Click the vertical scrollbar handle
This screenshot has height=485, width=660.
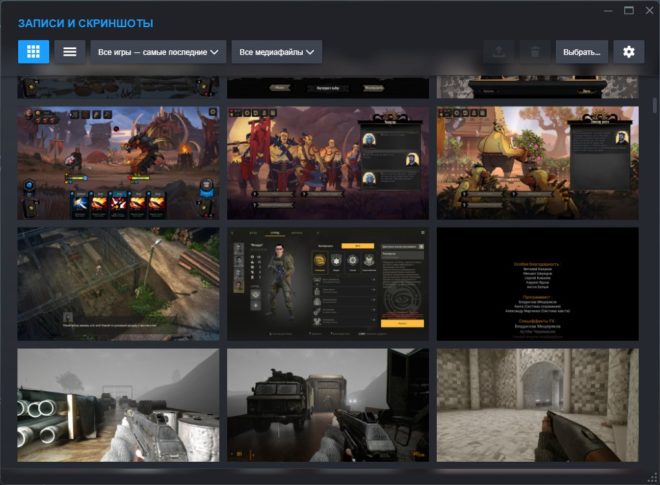(655, 105)
